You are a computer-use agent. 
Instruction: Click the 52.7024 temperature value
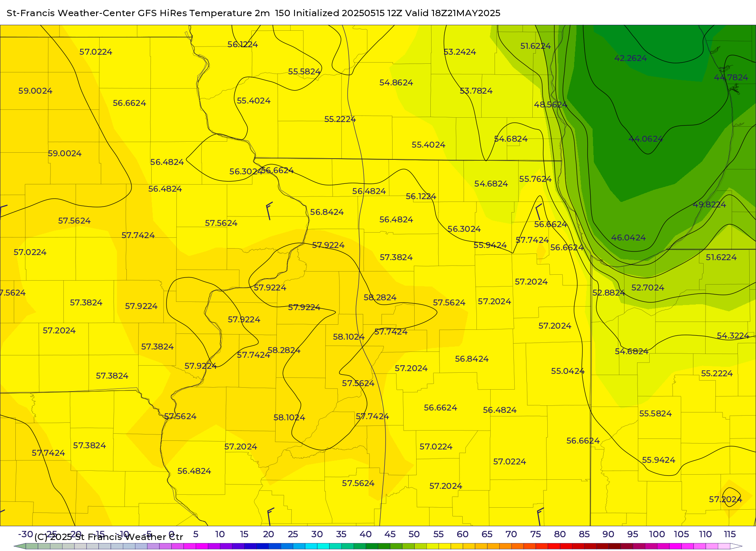pos(648,288)
